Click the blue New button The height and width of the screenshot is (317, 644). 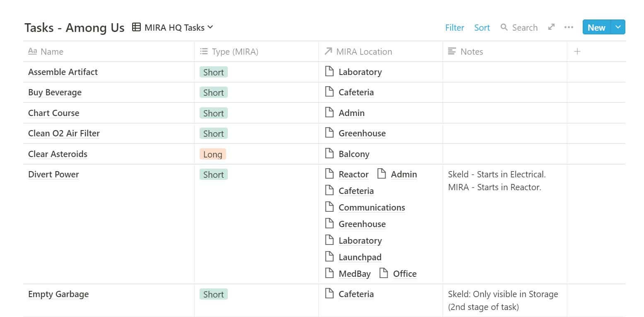pyautogui.click(x=596, y=27)
